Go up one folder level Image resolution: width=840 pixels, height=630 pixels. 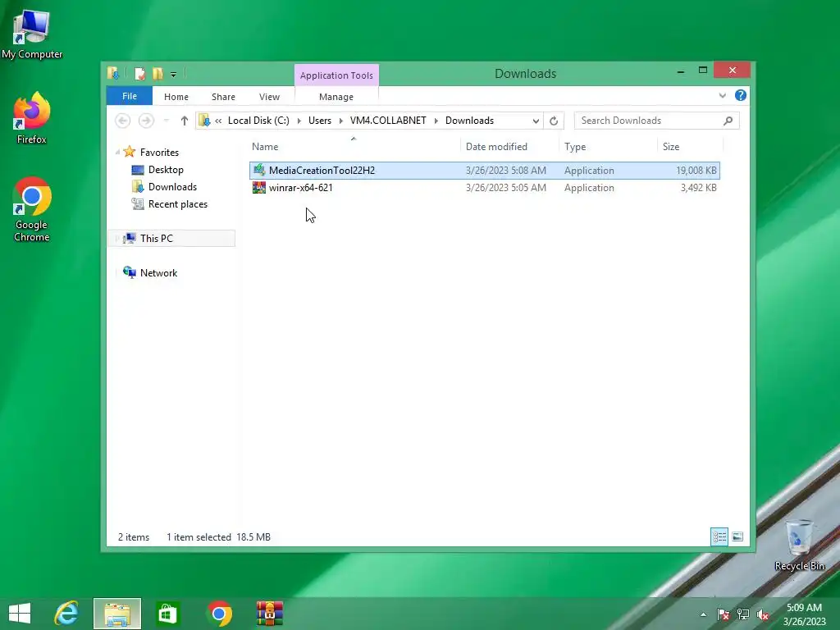(185, 121)
